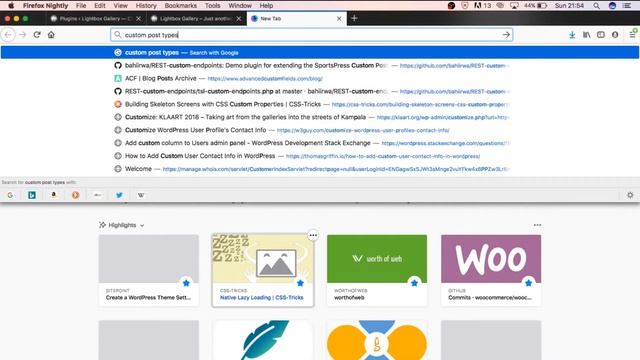Search with Amazon one-off engine
The width and height of the screenshot is (640, 360).
[x=53, y=195]
